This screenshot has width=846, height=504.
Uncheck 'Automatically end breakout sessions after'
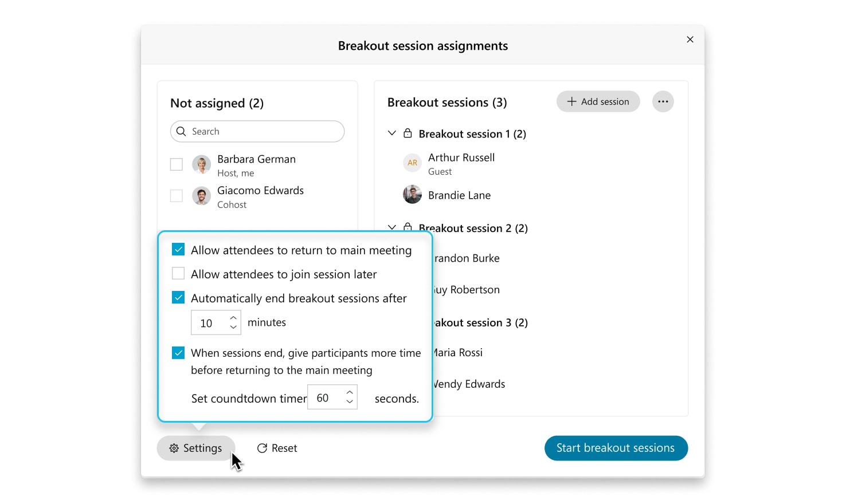(178, 297)
